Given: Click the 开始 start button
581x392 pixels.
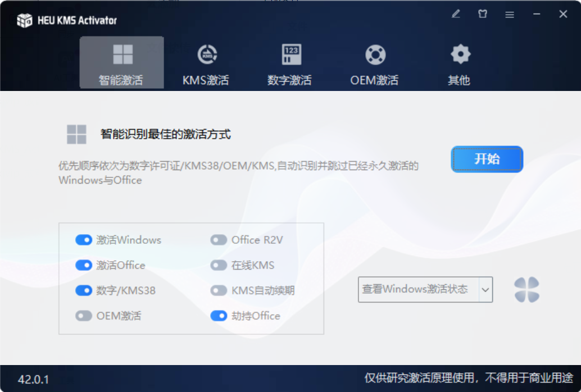Looking at the screenshot, I should point(485,159).
